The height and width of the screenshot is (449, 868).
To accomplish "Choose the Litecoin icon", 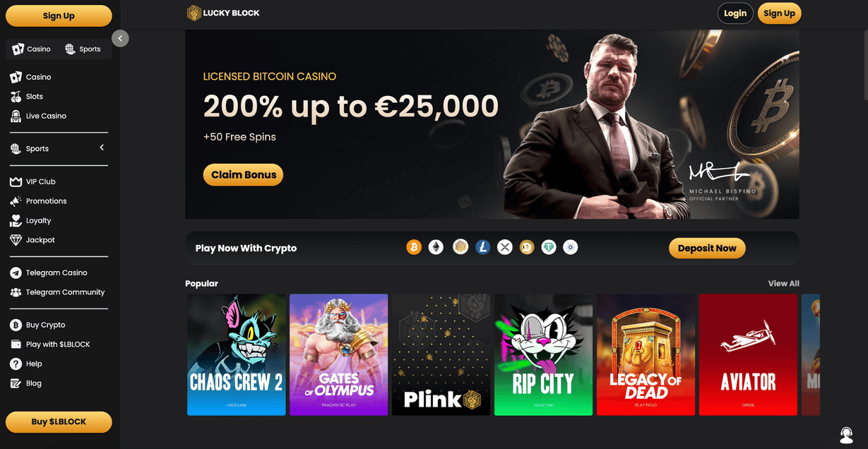I will (482, 247).
